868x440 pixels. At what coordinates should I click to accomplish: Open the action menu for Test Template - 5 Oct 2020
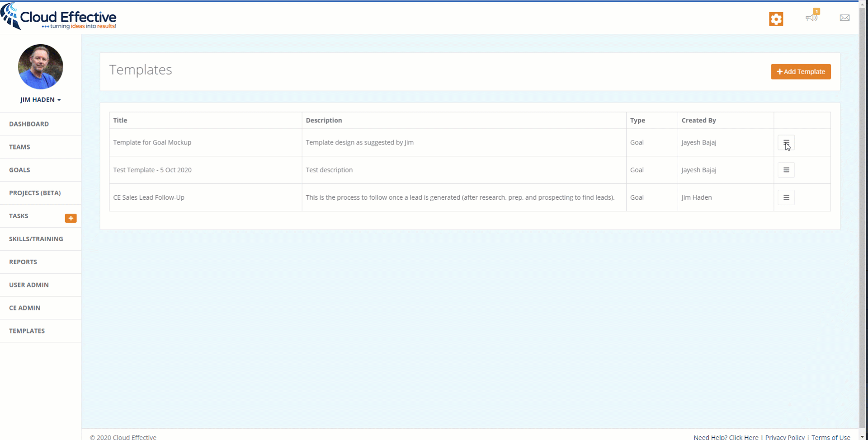[786, 170]
